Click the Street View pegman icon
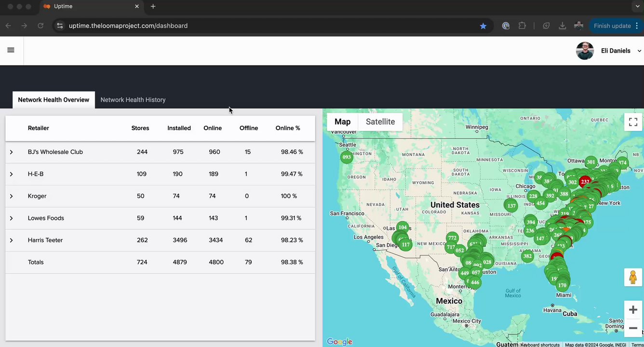 coord(633,278)
